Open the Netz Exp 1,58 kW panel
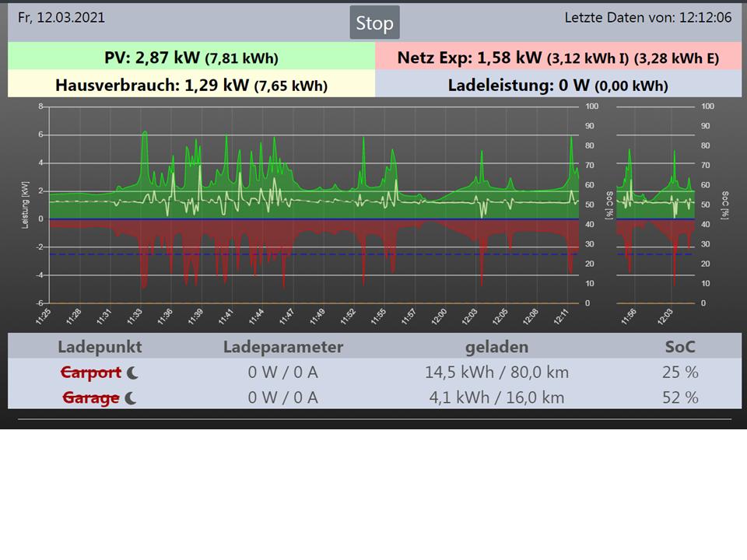747x560 pixels. (559, 56)
